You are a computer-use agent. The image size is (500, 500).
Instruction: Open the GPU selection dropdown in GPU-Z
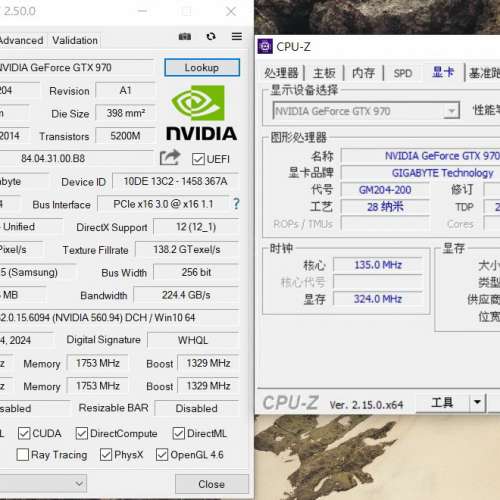point(43,483)
